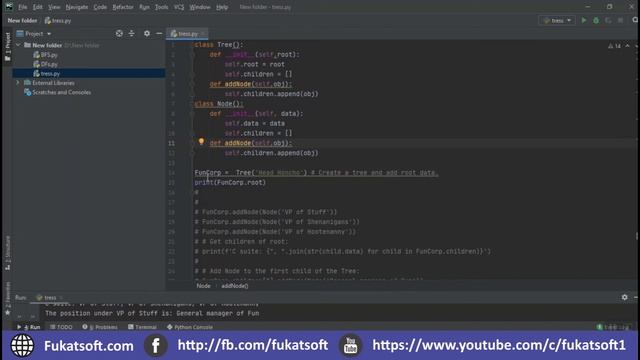
Task: Open the Problems tool window tab
Action: [100, 327]
